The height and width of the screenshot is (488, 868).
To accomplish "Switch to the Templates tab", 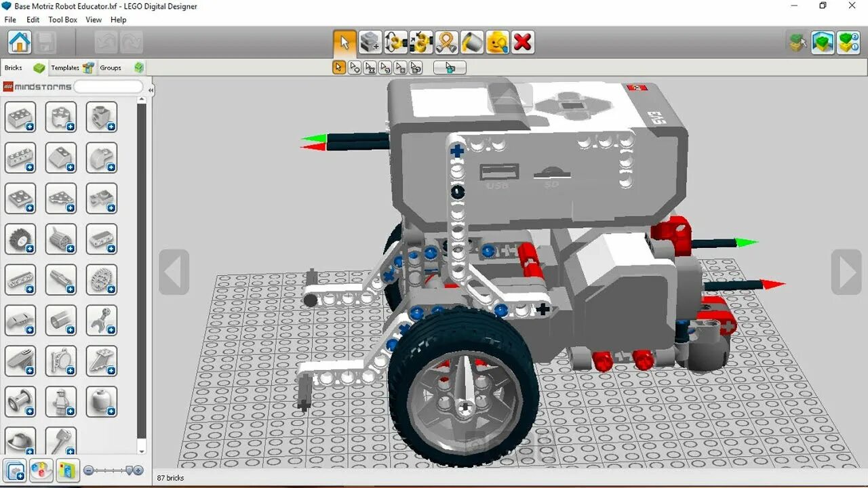I will 73,68.
